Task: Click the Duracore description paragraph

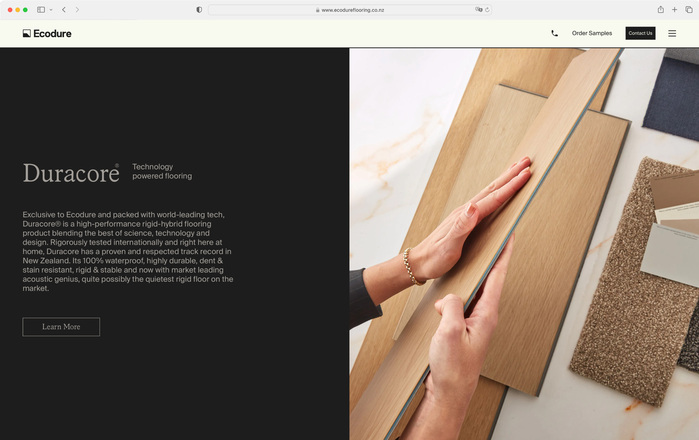Action: (x=128, y=251)
